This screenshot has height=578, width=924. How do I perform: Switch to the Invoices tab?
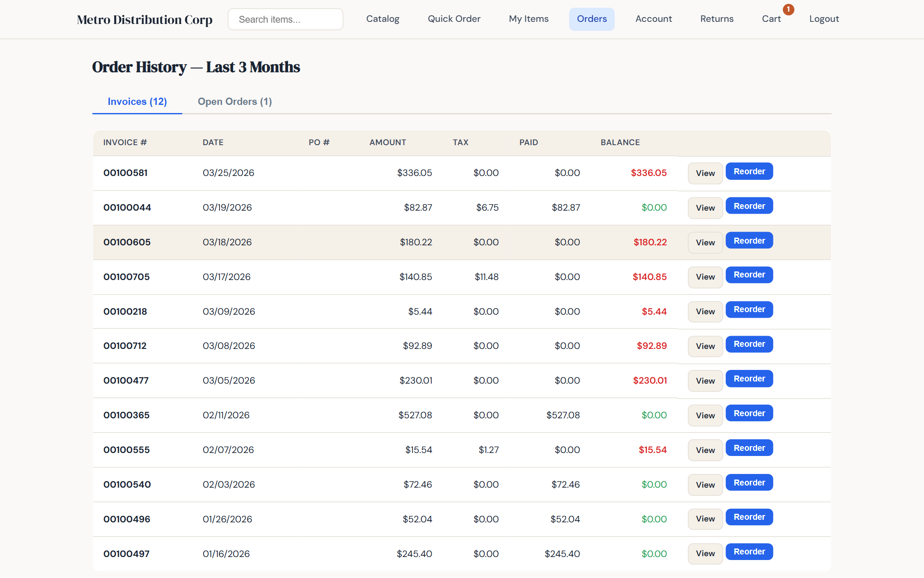pyautogui.click(x=137, y=101)
